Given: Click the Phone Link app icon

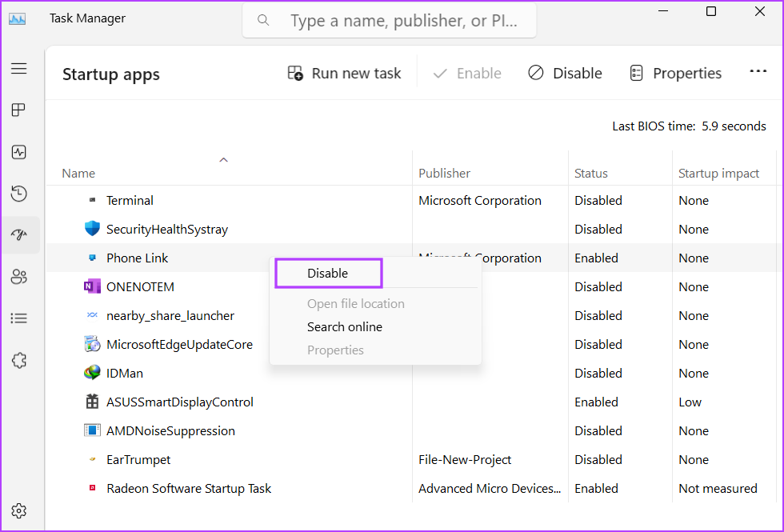Looking at the screenshot, I should (x=92, y=258).
